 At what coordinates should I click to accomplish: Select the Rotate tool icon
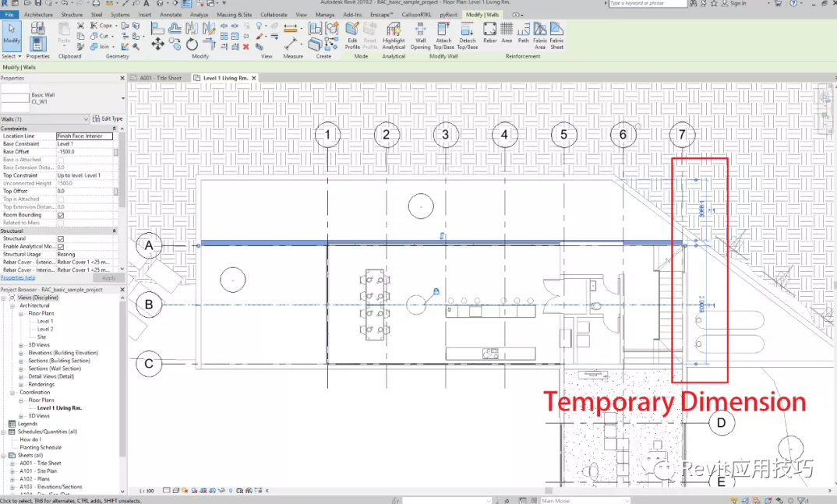pos(192,45)
